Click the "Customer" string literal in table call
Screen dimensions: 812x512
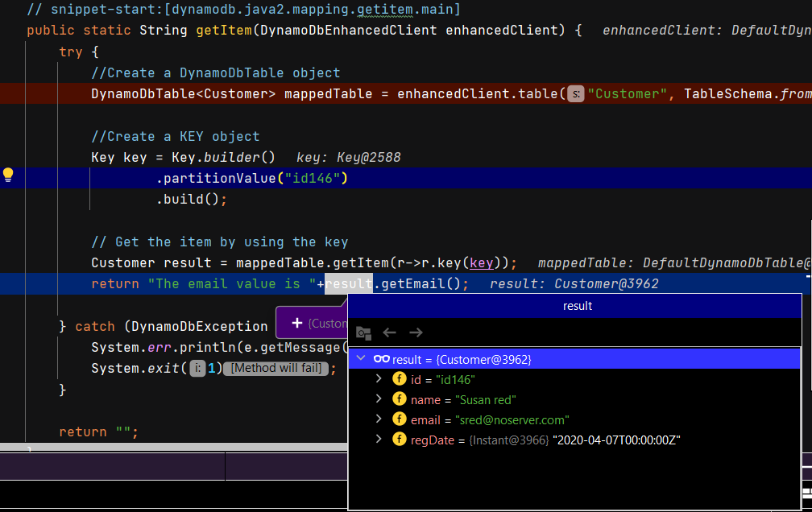627,94
